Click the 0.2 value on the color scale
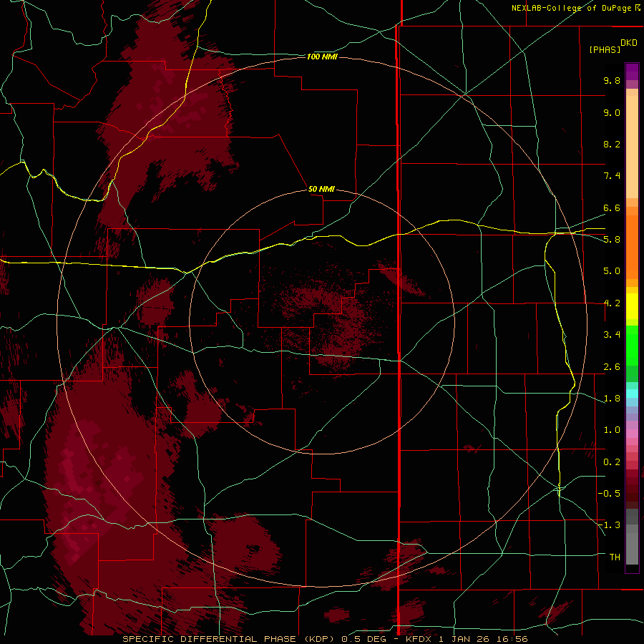The height and width of the screenshot is (644, 644). 612,462
